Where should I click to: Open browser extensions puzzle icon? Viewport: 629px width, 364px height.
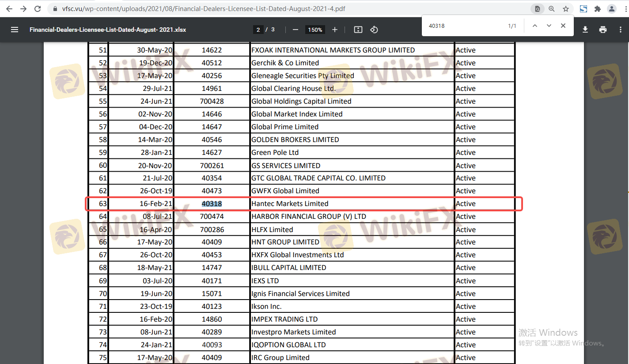pyautogui.click(x=598, y=9)
